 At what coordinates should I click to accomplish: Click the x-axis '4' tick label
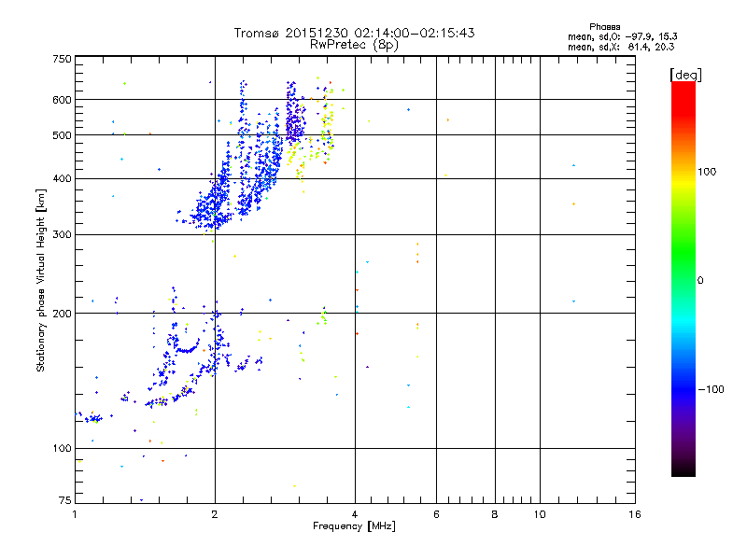tap(355, 514)
